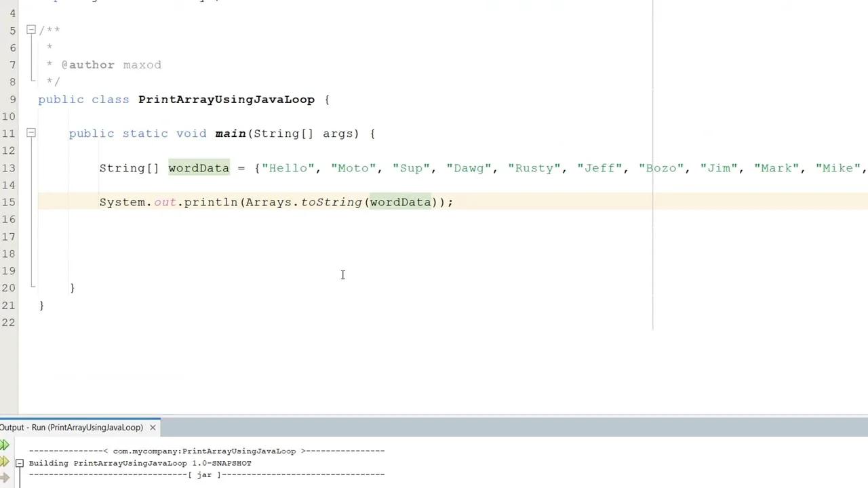Click the com.mycompany:PrintArrayUsingJavaLoop output text
Image resolution: width=868 pixels, height=488 pixels.
coord(203,450)
